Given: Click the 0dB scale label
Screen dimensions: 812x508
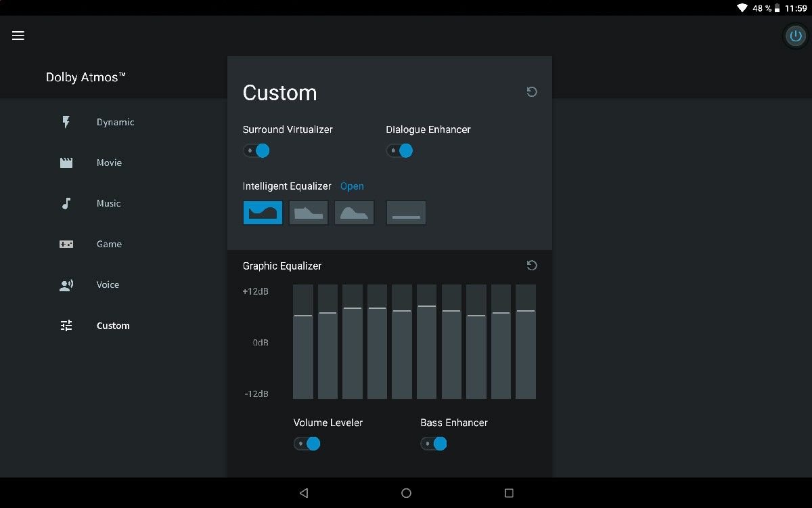Looking at the screenshot, I should coord(261,343).
